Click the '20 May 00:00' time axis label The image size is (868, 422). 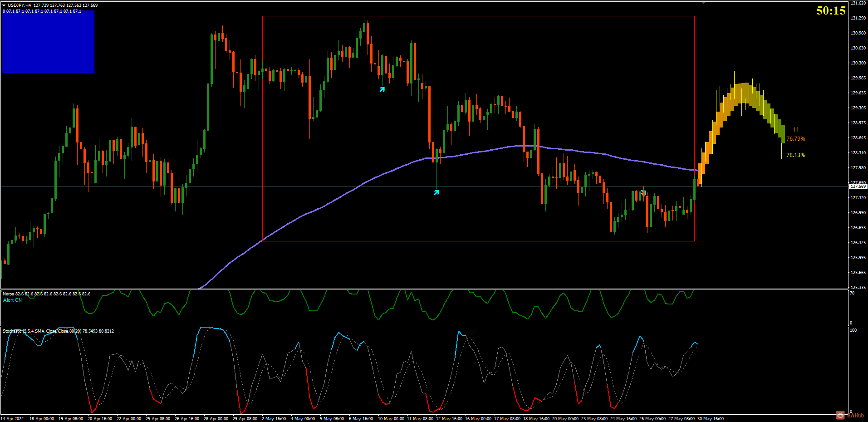[565, 419]
